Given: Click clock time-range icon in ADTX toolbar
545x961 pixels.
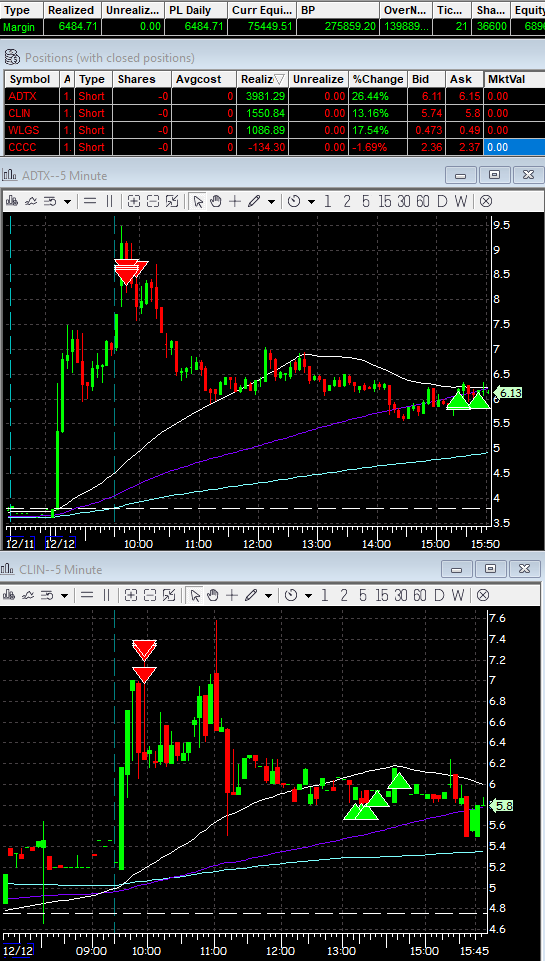Looking at the screenshot, I should 294,201.
